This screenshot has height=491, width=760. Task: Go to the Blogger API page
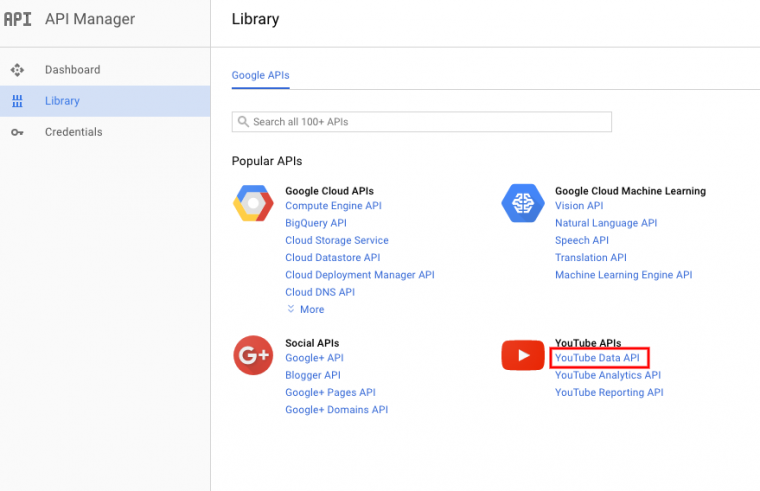click(313, 375)
